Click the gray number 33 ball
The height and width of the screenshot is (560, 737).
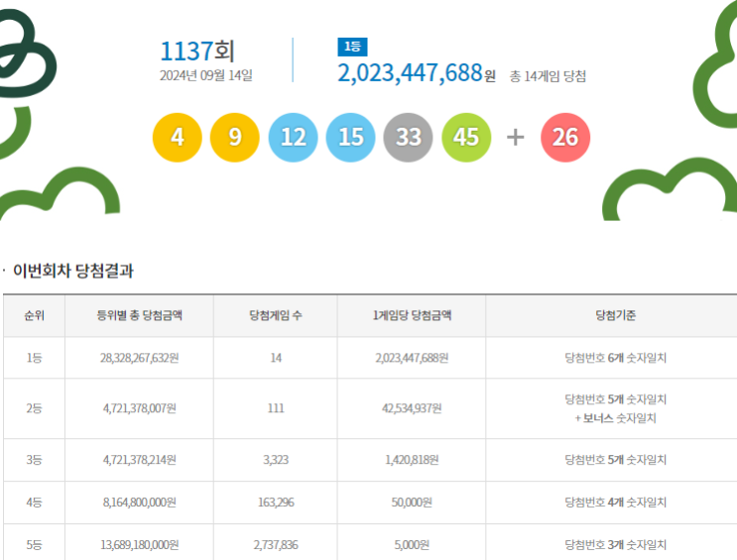[x=408, y=138]
